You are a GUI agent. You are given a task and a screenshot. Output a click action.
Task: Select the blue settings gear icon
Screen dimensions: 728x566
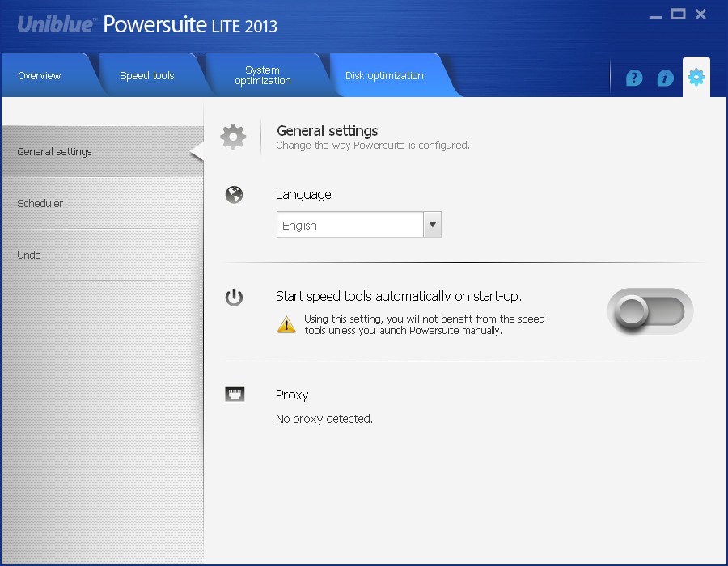pos(696,77)
